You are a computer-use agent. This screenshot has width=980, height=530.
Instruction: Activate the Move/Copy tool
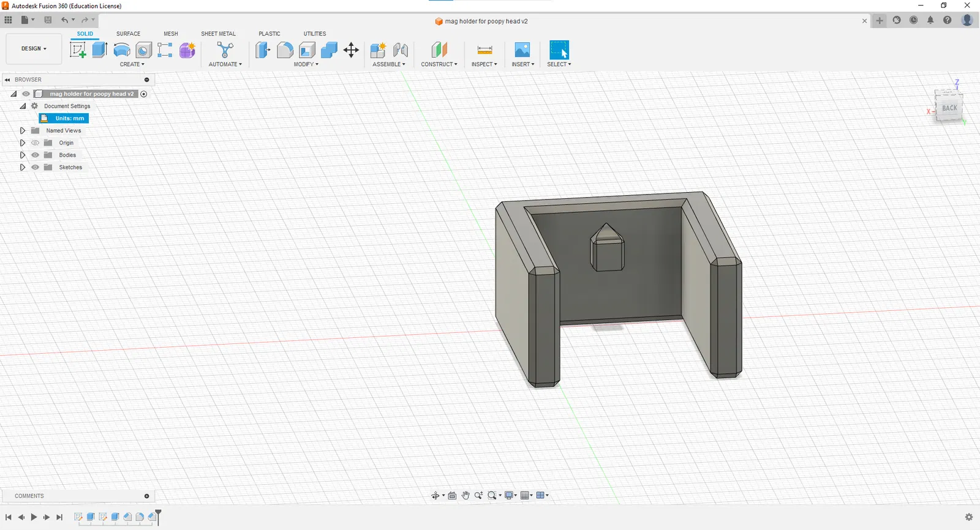coord(351,50)
